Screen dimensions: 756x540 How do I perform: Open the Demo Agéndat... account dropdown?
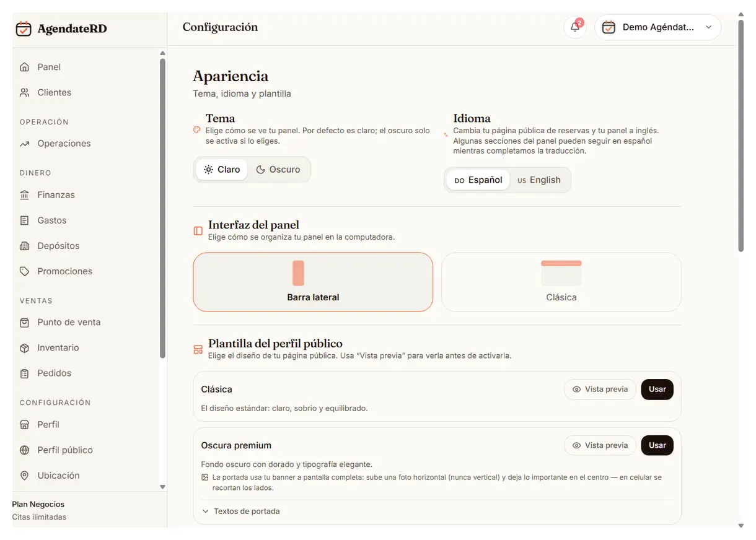pyautogui.click(x=657, y=27)
